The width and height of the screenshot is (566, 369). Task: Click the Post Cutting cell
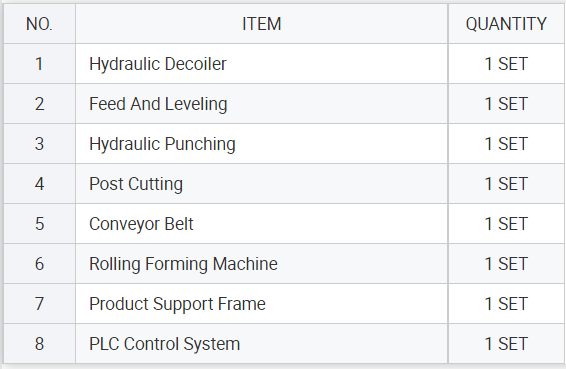tap(262, 184)
